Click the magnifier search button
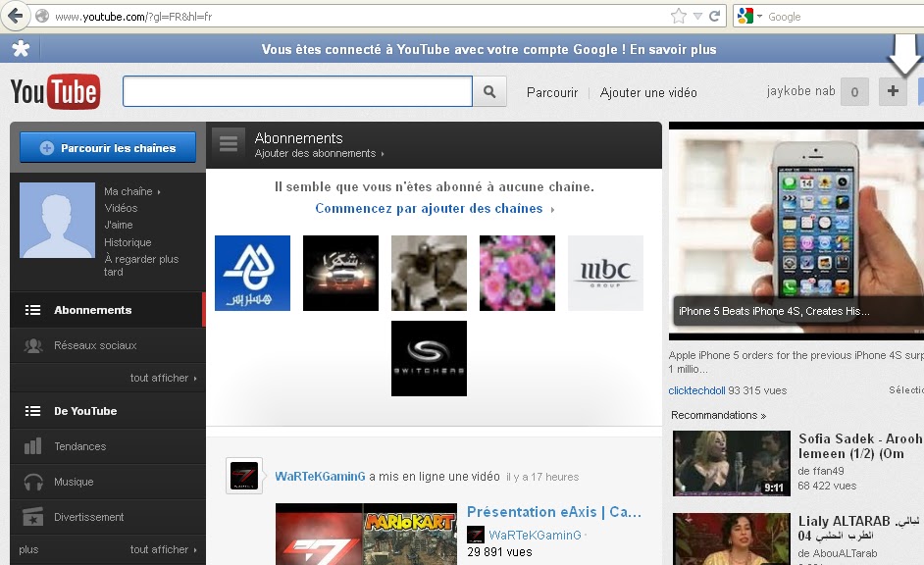Image resolution: width=924 pixels, height=565 pixels. click(489, 91)
